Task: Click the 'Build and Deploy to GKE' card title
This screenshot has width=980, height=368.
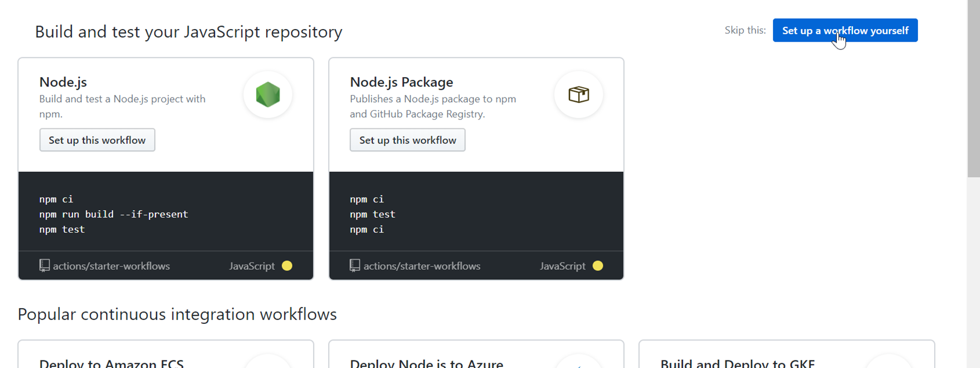Action: [x=738, y=363]
